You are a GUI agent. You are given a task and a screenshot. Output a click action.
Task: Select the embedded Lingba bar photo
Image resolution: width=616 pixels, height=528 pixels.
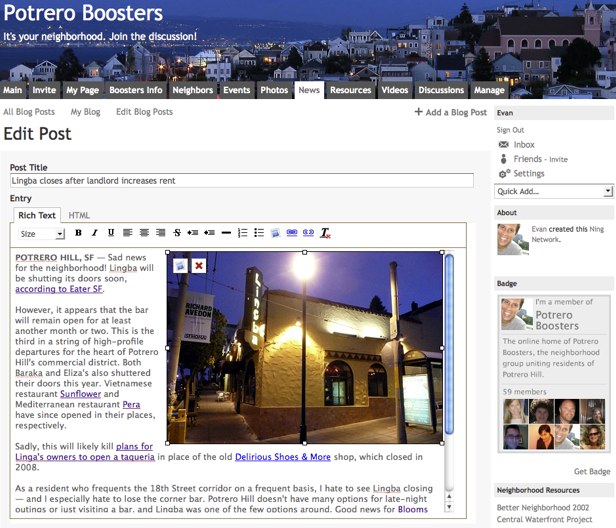[304, 348]
